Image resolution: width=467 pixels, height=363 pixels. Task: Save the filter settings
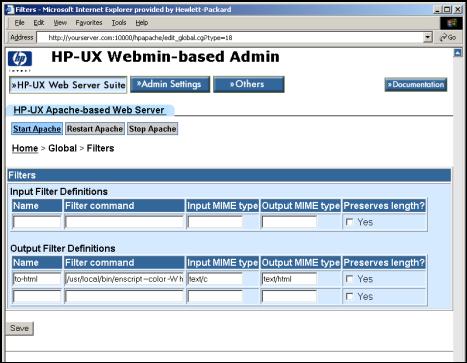(x=20, y=328)
